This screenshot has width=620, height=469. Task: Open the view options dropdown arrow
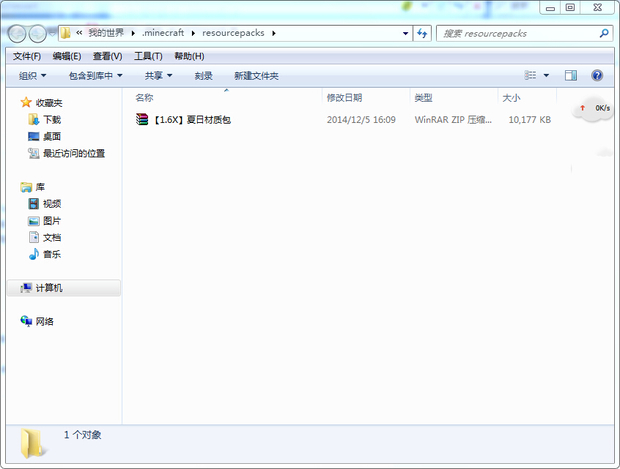pos(546,75)
